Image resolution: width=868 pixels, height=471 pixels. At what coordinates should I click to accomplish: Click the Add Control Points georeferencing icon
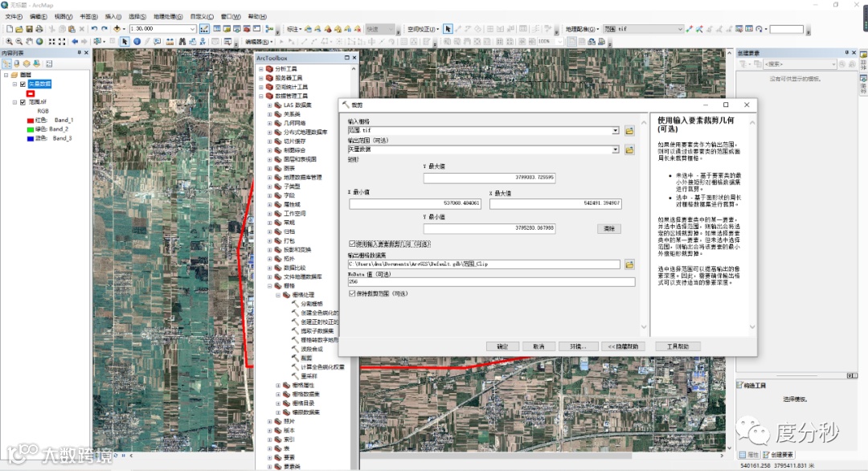click(690, 29)
